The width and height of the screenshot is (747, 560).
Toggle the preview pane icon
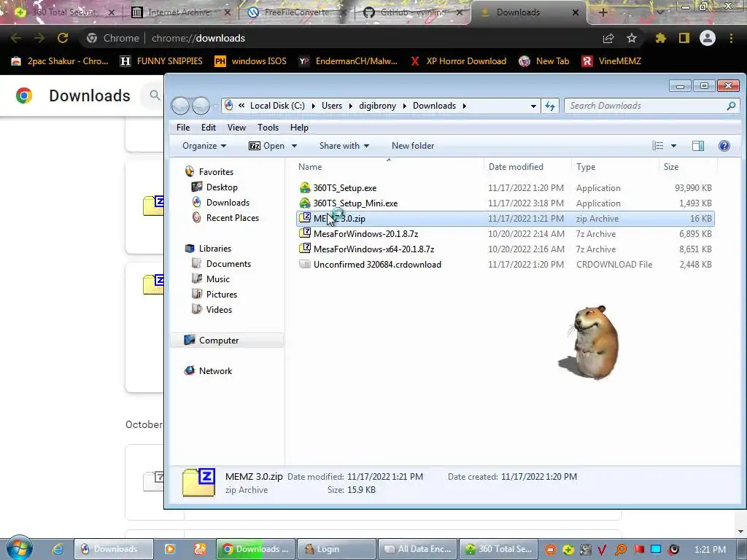[698, 146]
